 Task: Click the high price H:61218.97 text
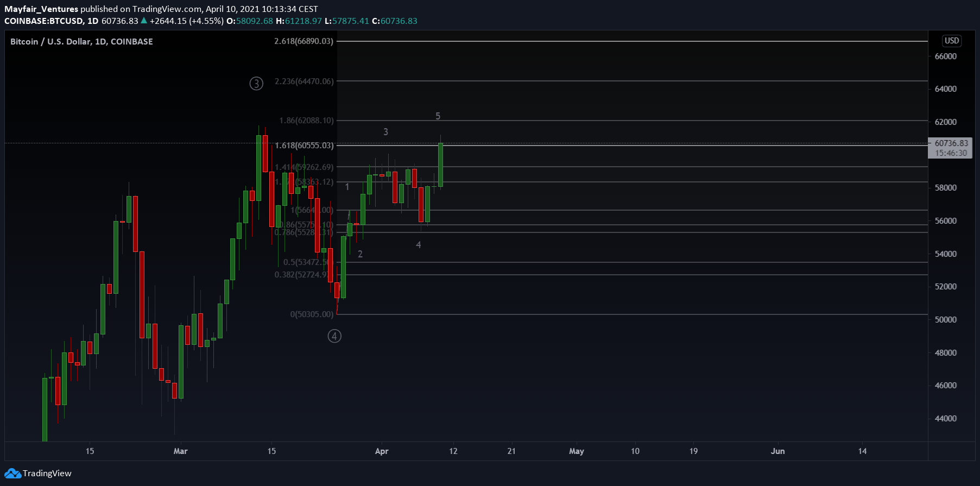point(299,21)
